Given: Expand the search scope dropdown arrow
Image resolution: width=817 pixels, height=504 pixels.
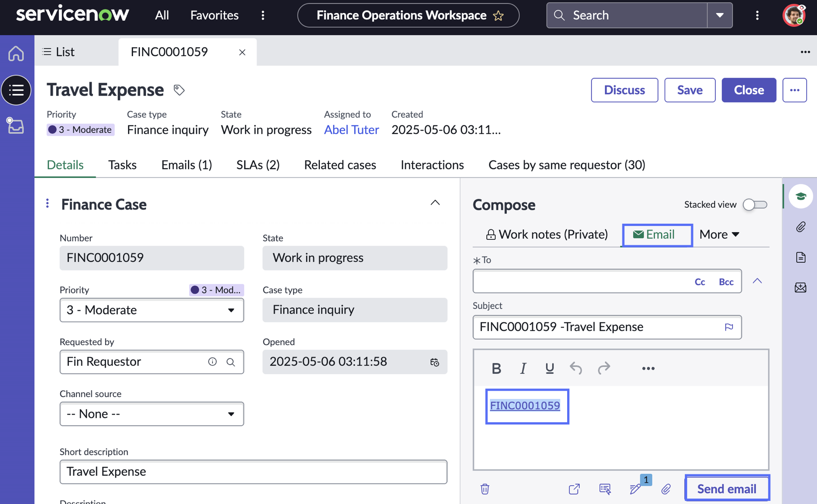Looking at the screenshot, I should point(719,15).
